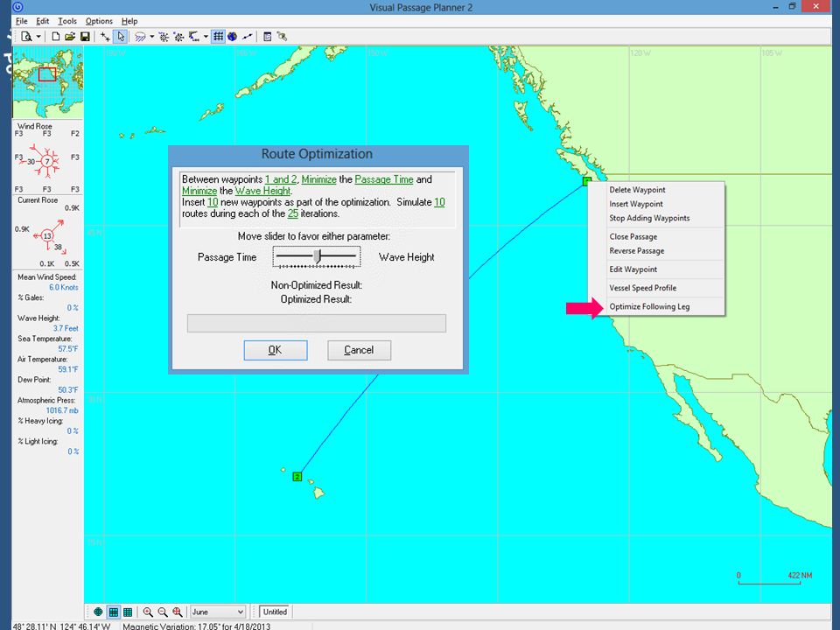Expand the print preview dropdown arrow

38,37
